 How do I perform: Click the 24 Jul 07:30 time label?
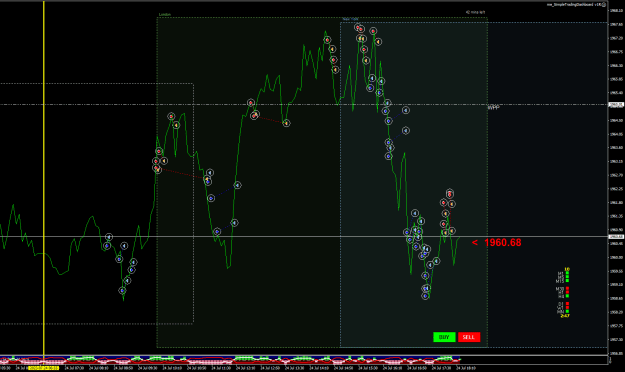pos(74,368)
